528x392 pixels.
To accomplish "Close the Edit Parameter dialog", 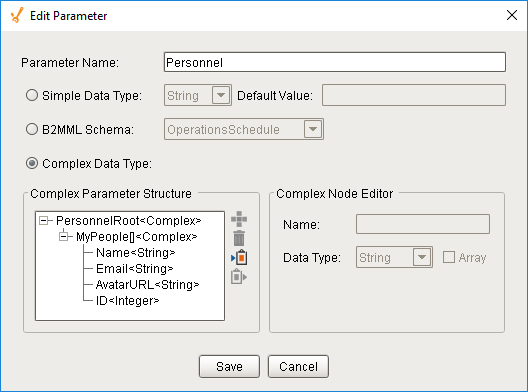I will pos(512,15).
